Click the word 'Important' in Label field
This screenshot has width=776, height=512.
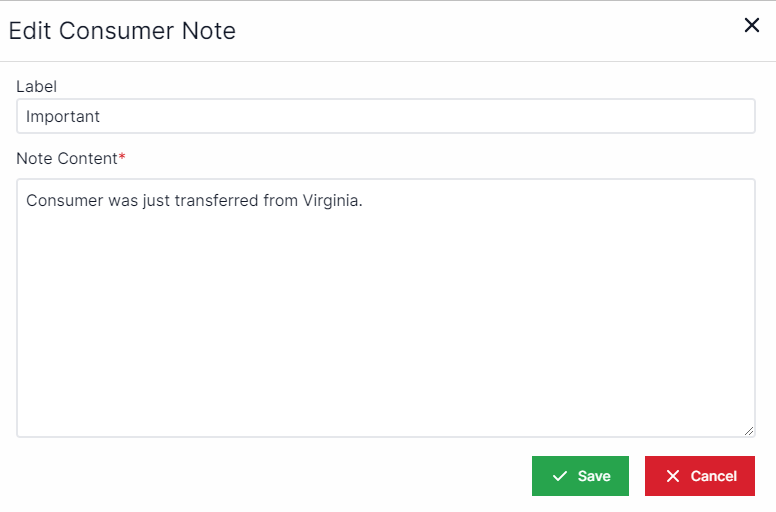click(x=63, y=116)
